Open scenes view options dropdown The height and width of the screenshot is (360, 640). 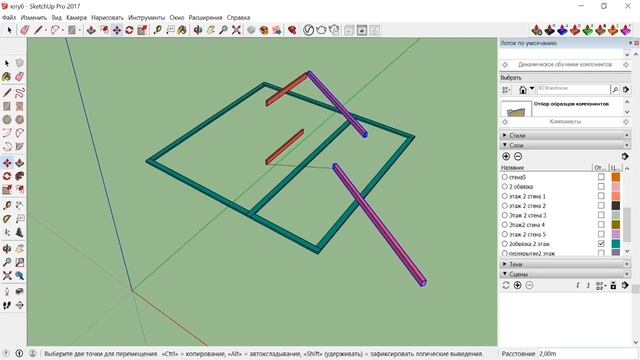(x=600, y=286)
